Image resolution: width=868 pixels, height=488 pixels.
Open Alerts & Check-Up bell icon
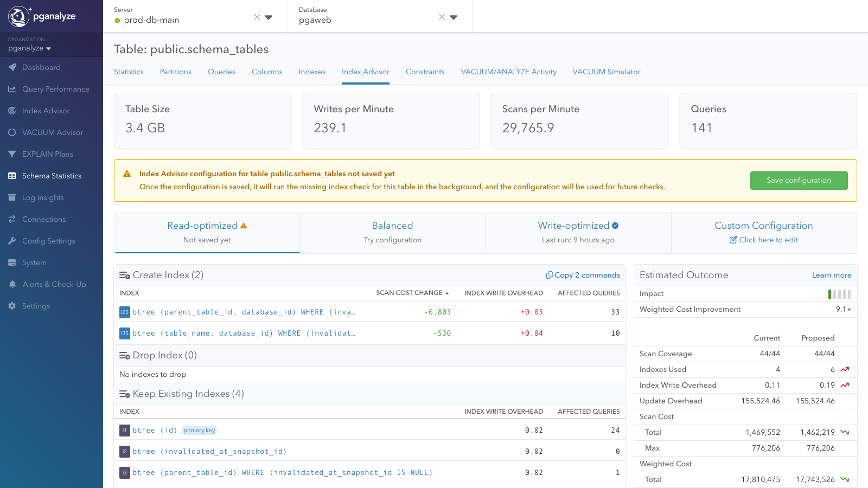pos(12,284)
